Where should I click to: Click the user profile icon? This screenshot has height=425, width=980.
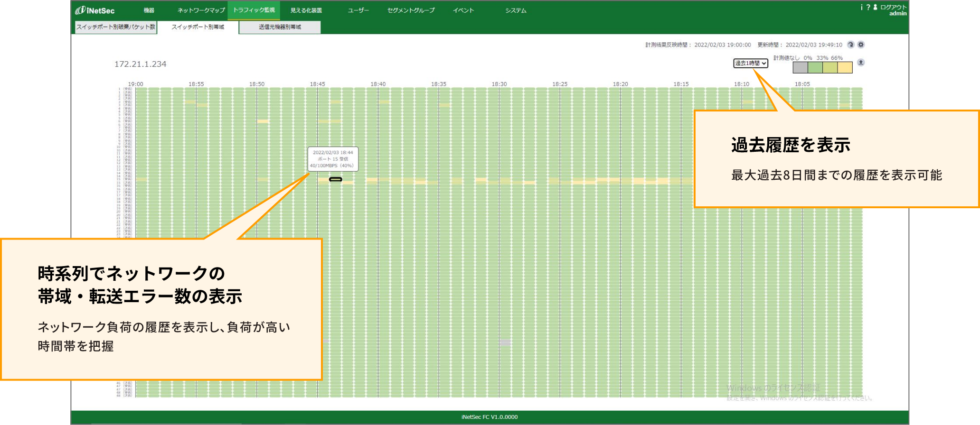[875, 7]
